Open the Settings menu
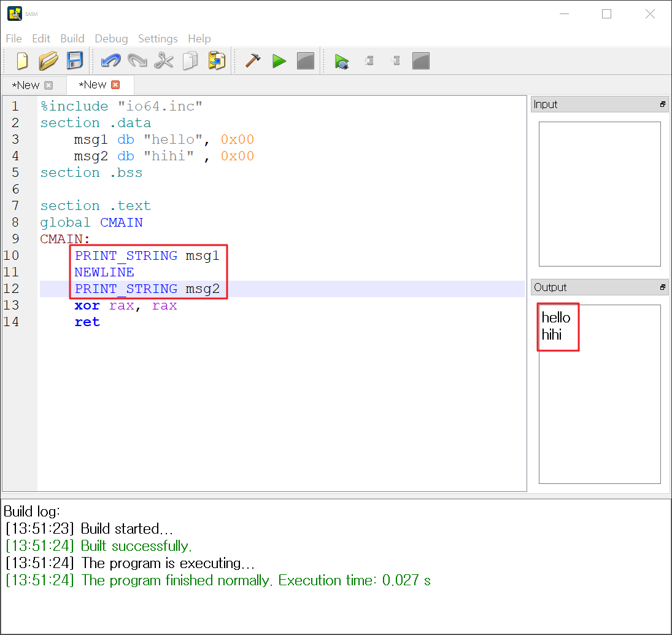The height and width of the screenshot is (635, 672). click(x=158, y=39)
